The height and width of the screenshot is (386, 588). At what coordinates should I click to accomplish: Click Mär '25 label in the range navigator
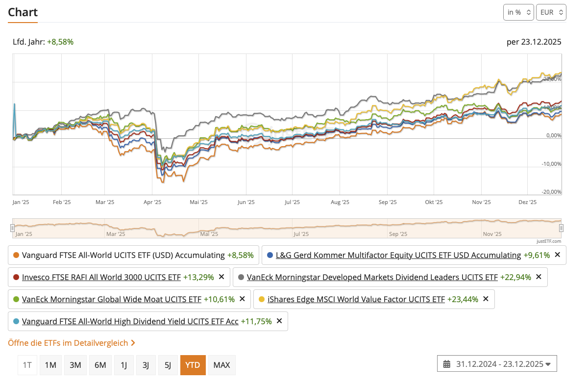click(x=115, y=234)
